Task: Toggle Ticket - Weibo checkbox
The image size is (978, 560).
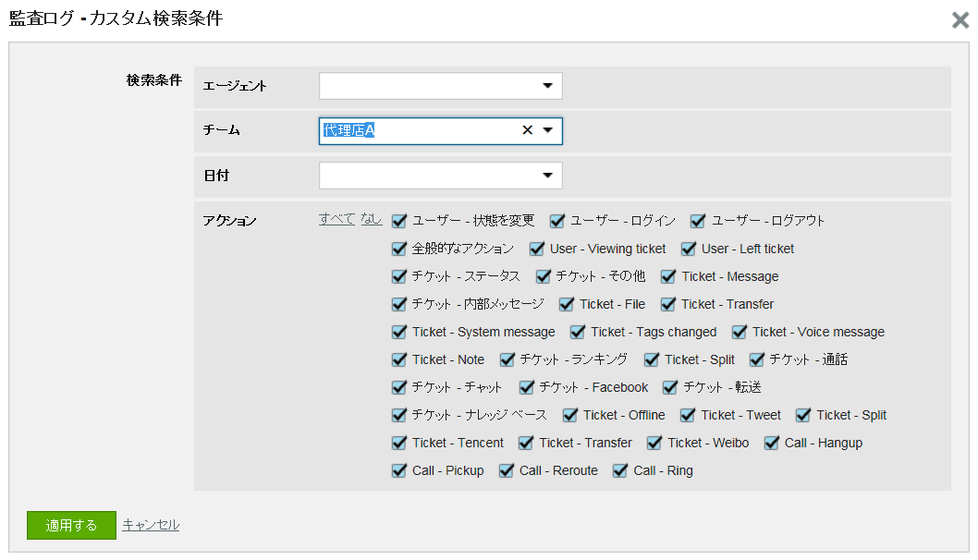Action: click(x=654, y=443)
